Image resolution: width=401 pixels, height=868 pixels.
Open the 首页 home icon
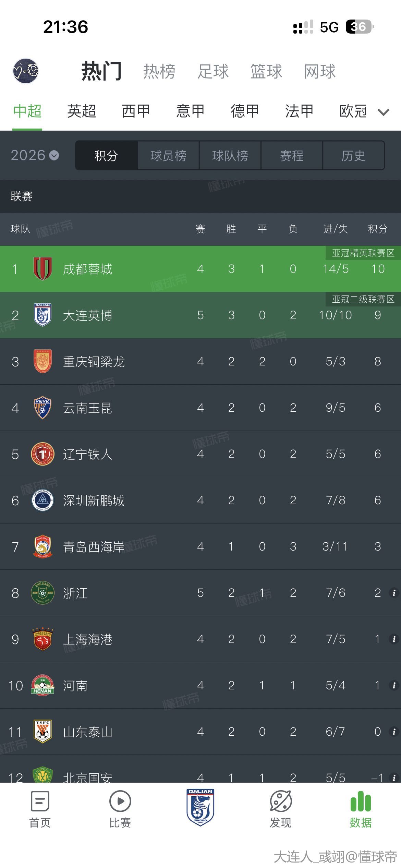(40, 801)
